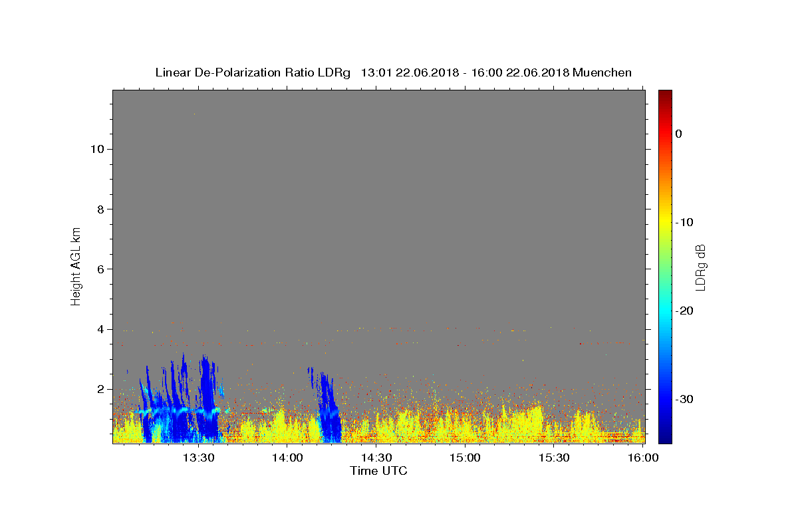This screenshot has height=532, width=798.
Task: Click the 'Height AGL km' axis label
Action: (76, 266)
